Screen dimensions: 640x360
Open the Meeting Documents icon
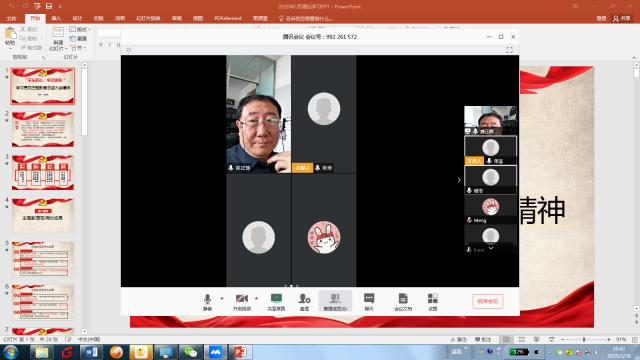pyautogui.click(x=403, y=302)
